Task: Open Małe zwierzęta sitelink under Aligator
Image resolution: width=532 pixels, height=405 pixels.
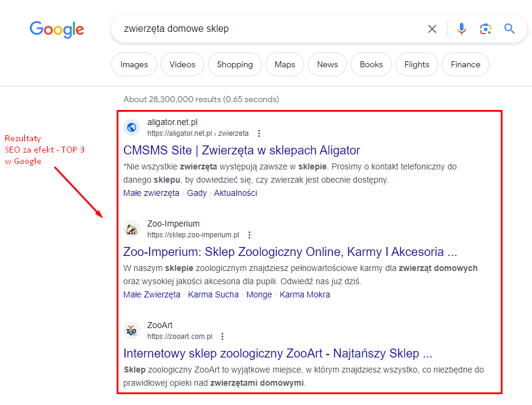Action: tap(151, 193)
